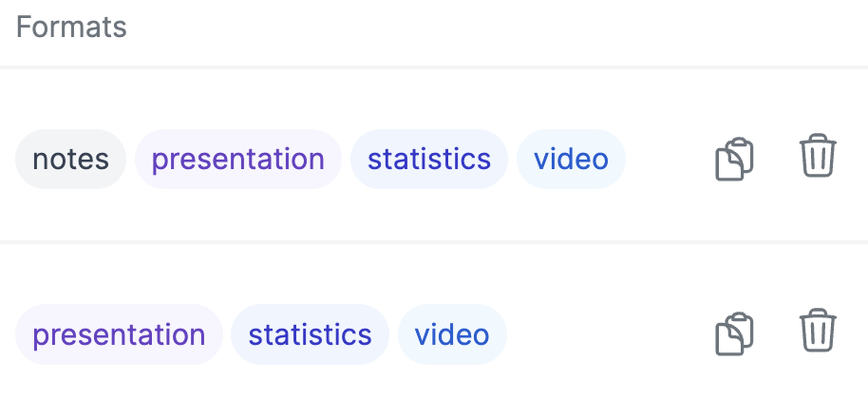Screen dimensions: 868x399
Task: Click the video tag in the second row
Action: (452, 334)
